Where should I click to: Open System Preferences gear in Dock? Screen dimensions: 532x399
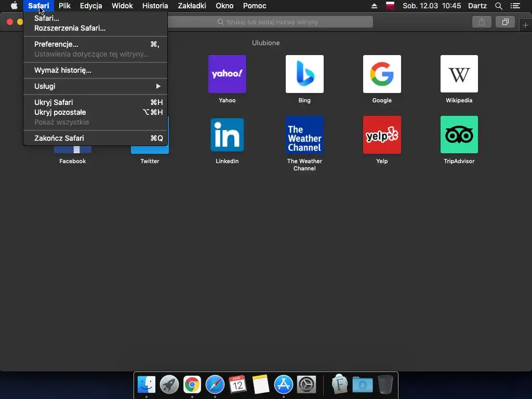coord(307,385)
